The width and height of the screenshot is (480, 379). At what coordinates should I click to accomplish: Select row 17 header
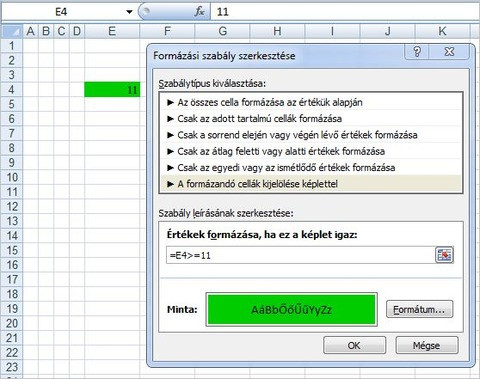12,280
